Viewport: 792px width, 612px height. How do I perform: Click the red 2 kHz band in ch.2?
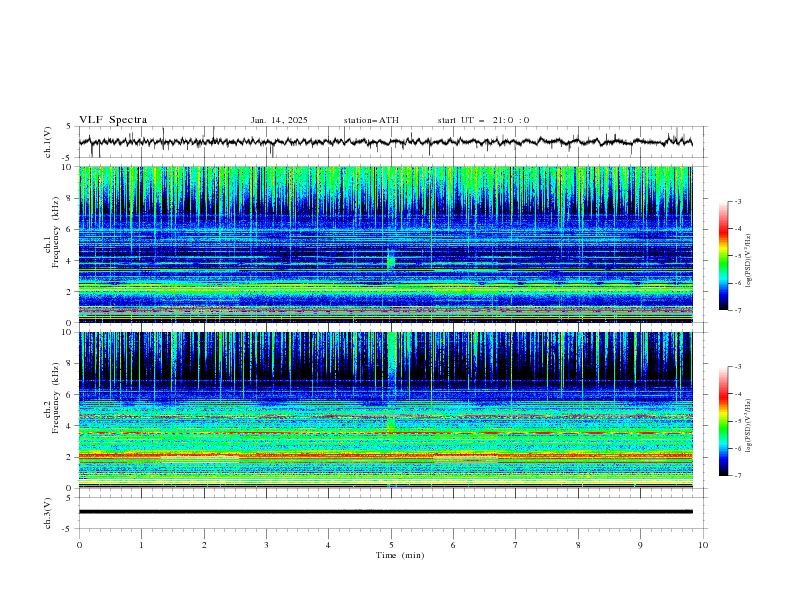click(x=385, y=455)
